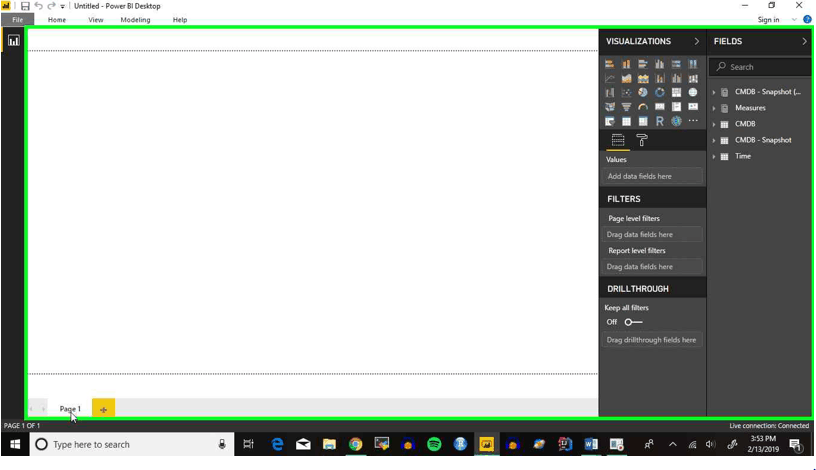
Task: Switch to the Fields well tab
Action: [618, 139]
